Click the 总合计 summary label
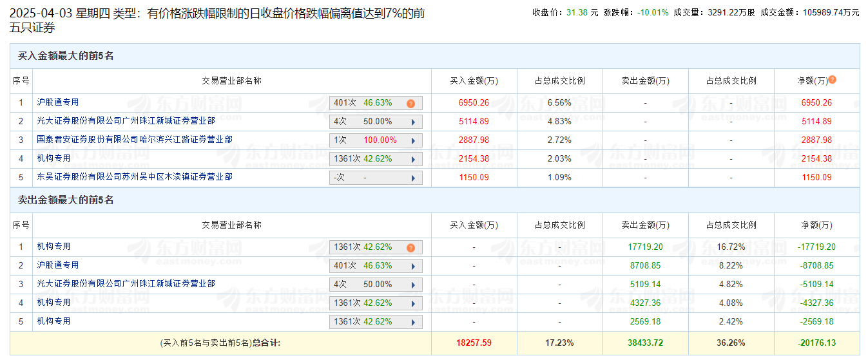Image resolution: width=868 pixels, height=358 pixels. 266,344
